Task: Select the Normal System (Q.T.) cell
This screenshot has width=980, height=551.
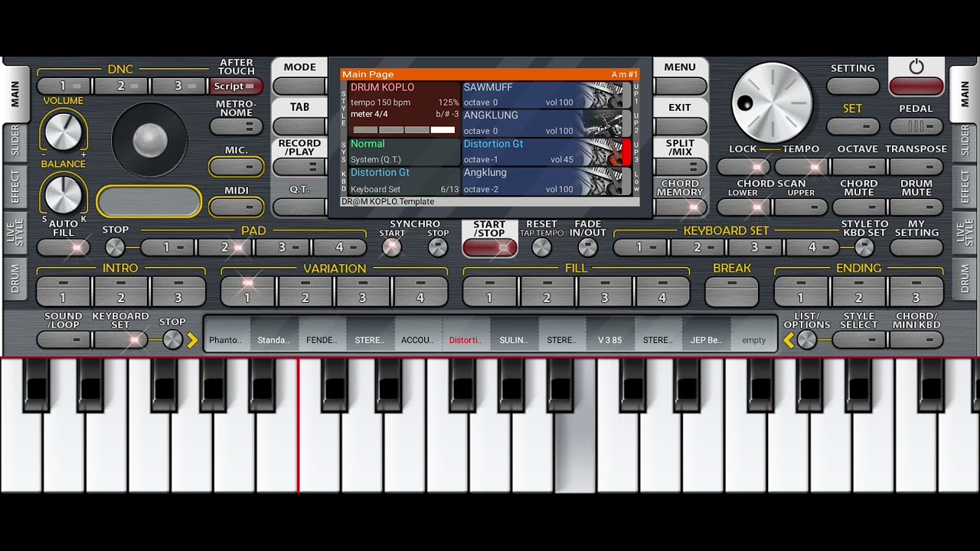Action: tap(404, 152)
